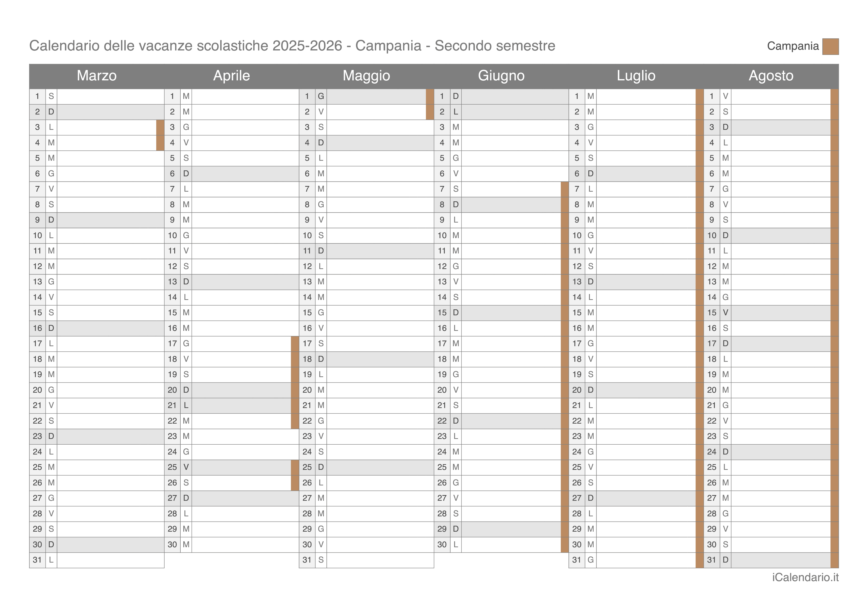Click the brown holiday marker on Aprile 25
The height and width of the screenshot is (614, 868).
pyautogui.click(x=295, y=467)
